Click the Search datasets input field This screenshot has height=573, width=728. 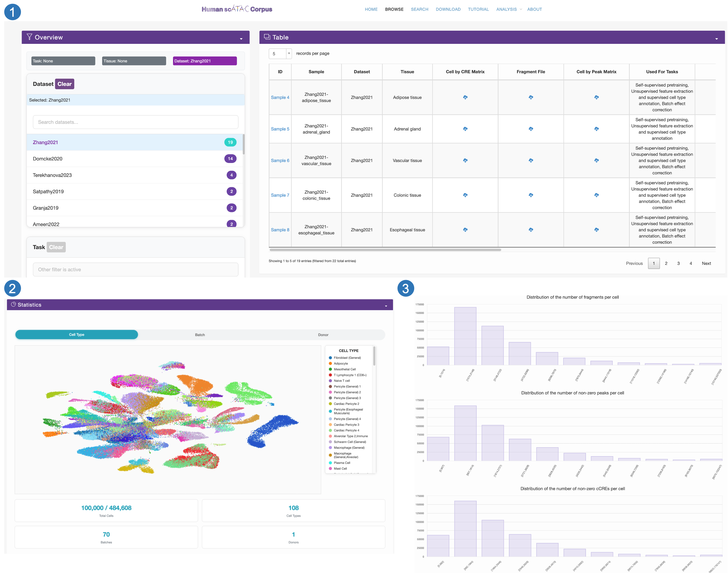click(136, 122)
